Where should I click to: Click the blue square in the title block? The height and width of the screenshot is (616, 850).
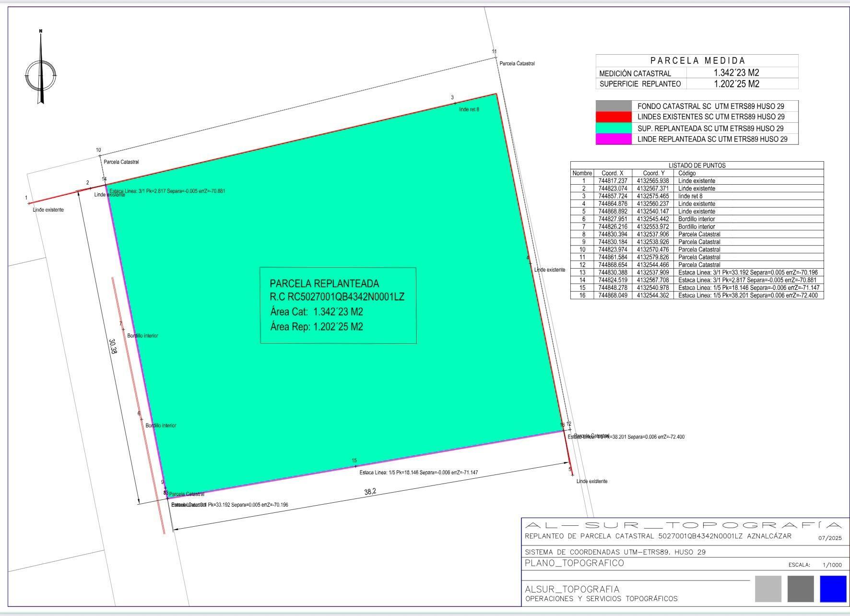point(833,589)
